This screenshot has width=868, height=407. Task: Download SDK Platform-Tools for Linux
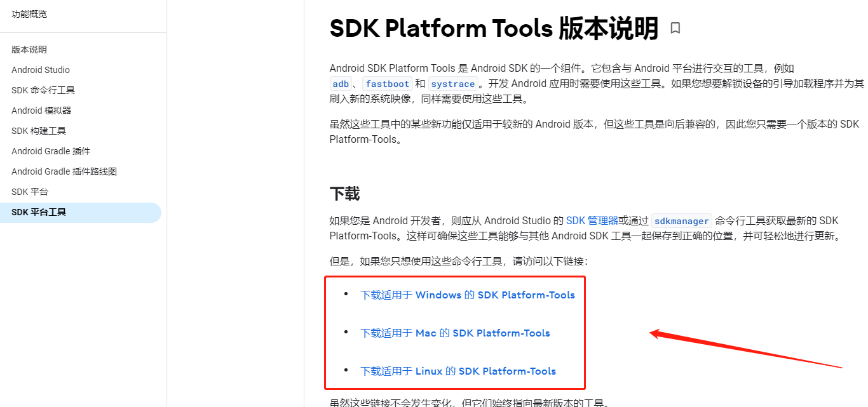pyautogui.click(x=458, y=371)
